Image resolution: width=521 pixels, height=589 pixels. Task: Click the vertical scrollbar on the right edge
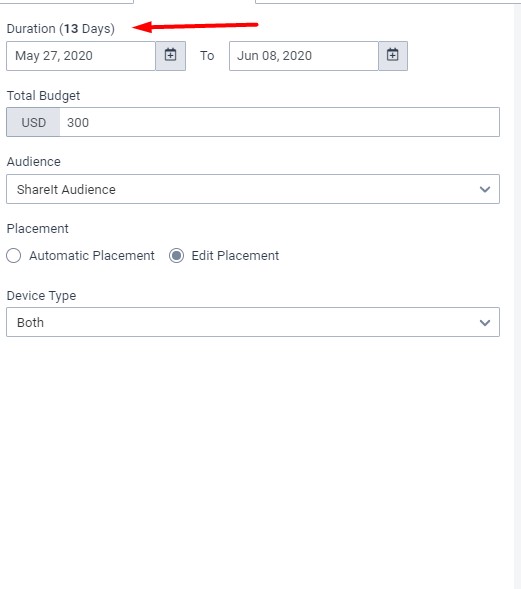[x=518, y=294]
